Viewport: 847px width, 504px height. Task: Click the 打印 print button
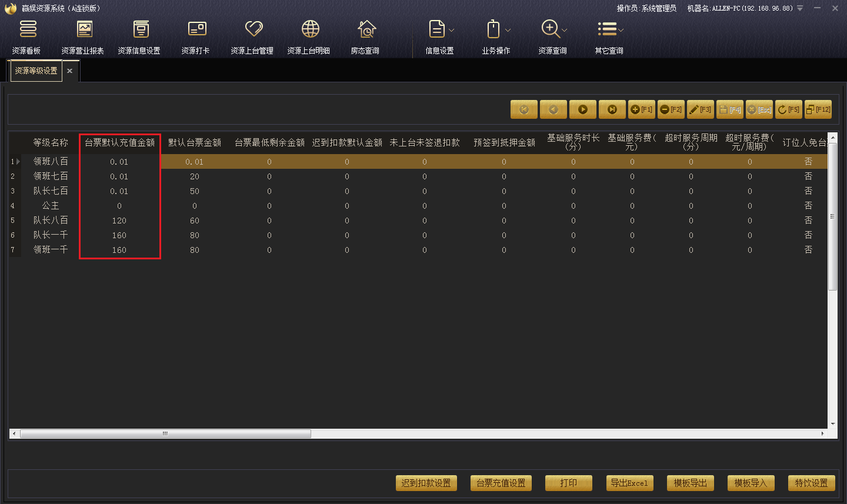pyautogui.click(x=569, y=483)
